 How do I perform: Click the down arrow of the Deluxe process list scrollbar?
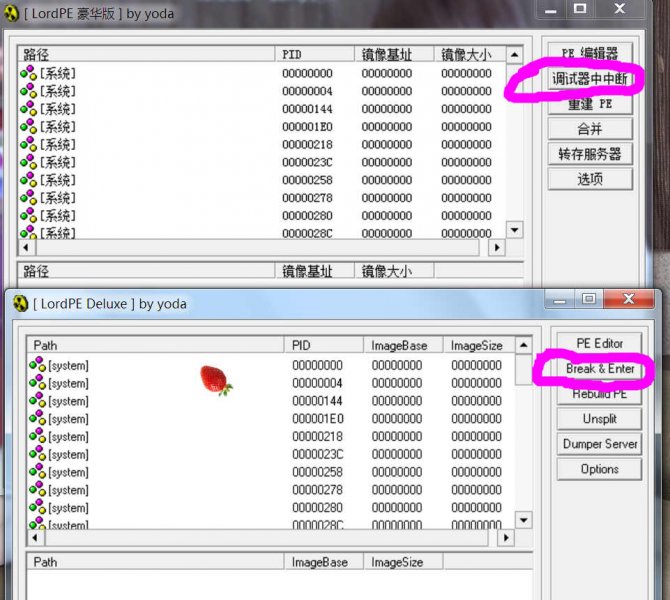524,520
